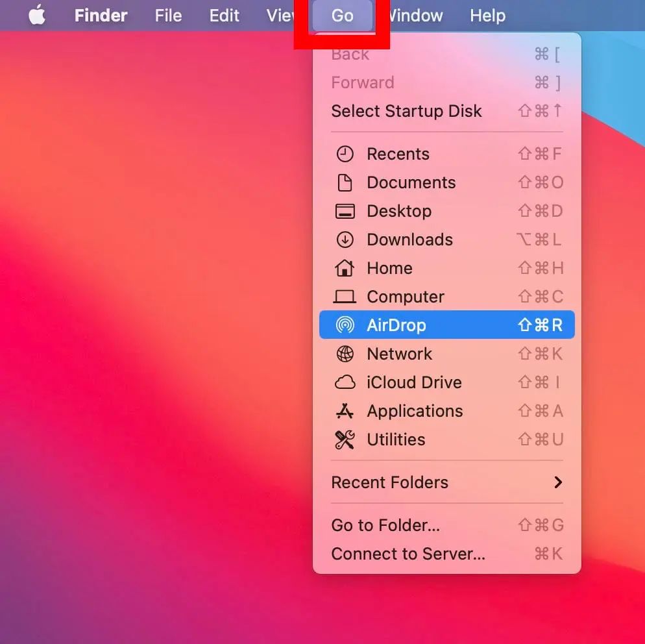This screenshot has height=644, width=645.
Task: Choose Connect to Server…
Action: click(x=446, y=554)
